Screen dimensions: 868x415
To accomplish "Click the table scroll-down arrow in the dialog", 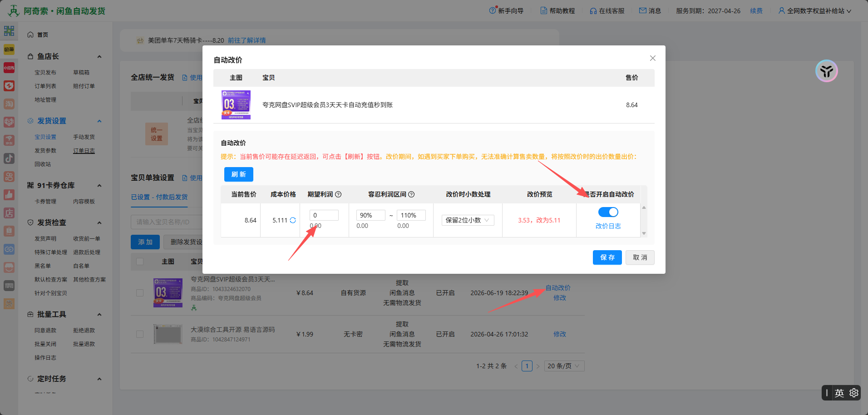I will [644, 233].
